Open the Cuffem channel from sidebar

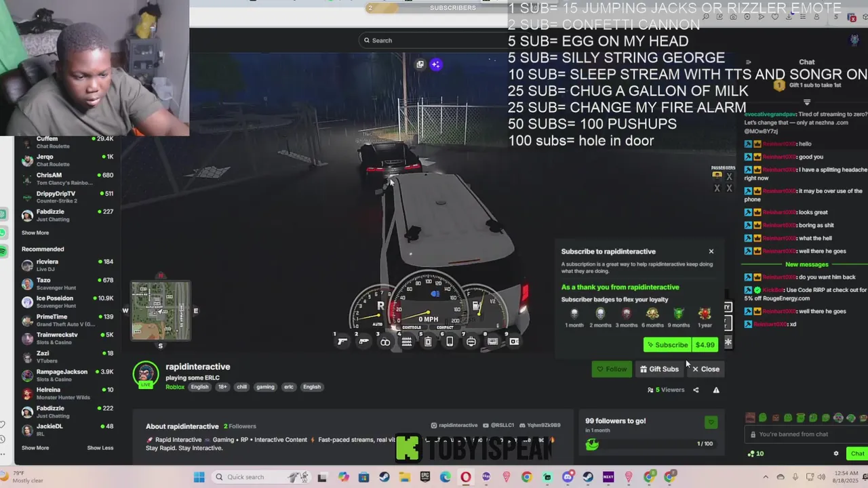tap(68, 142)
